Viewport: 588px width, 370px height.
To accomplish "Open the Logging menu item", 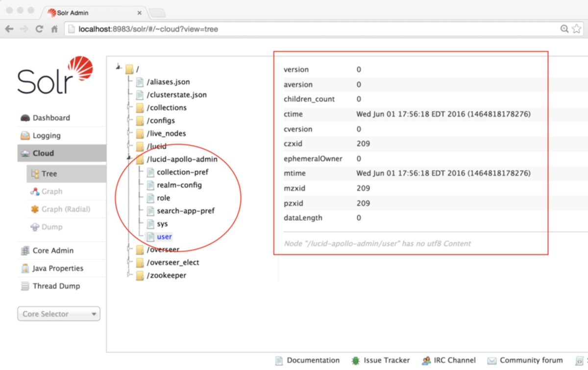I will pyautogui.click(x=62, y=136).
